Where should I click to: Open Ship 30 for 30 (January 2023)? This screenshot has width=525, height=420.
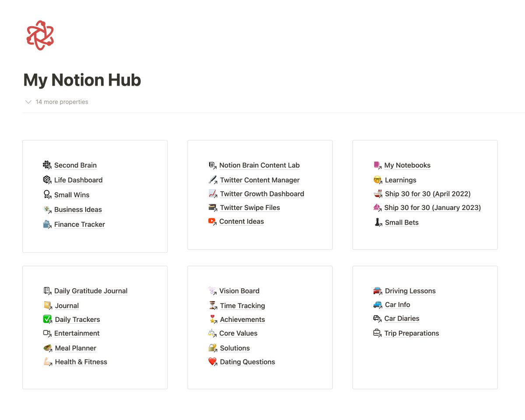click(433, 208)
